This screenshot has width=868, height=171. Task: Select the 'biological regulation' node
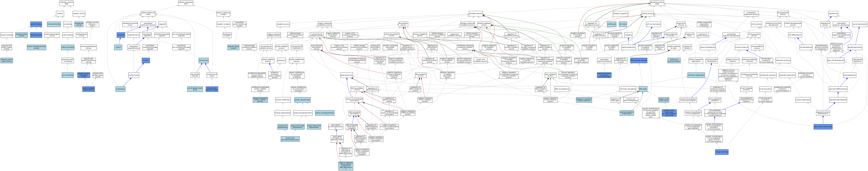click(620, 13)
